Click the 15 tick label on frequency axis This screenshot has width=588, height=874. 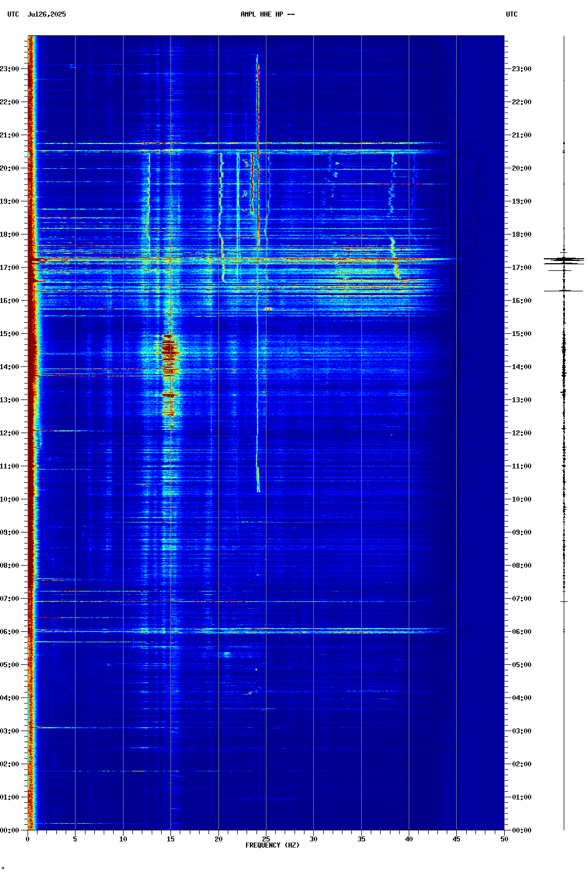(x=170, y=839)
